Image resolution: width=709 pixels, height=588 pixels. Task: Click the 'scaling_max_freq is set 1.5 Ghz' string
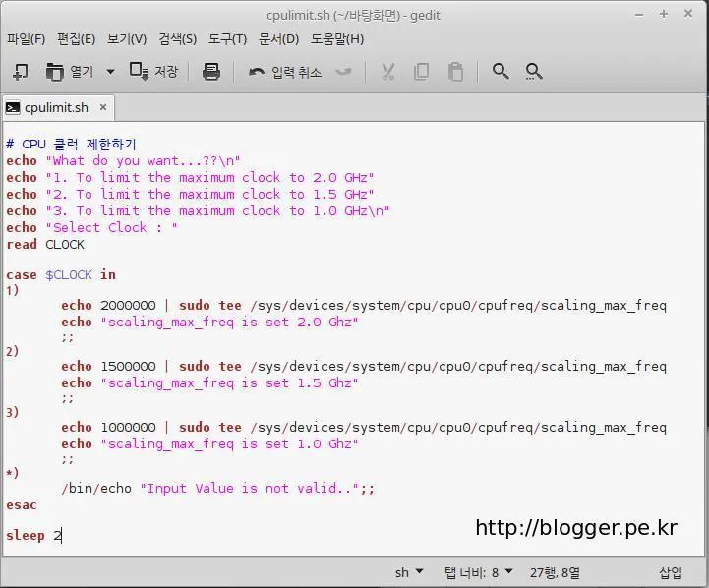click(230, 383)
